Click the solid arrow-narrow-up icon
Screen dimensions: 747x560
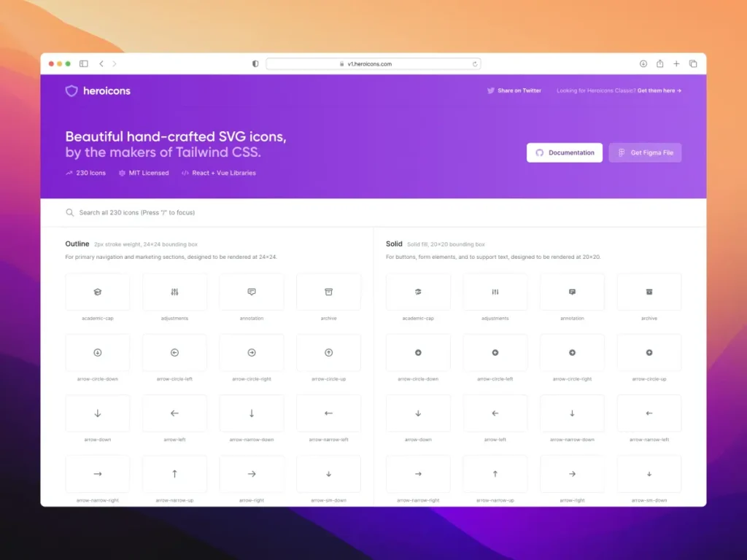(495, 473)
